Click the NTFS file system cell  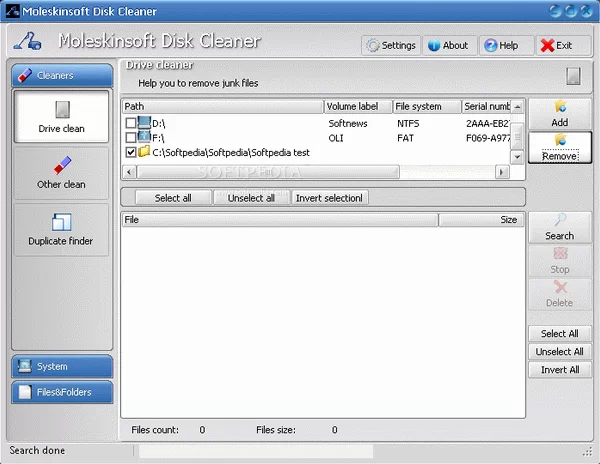pos(408,123)
